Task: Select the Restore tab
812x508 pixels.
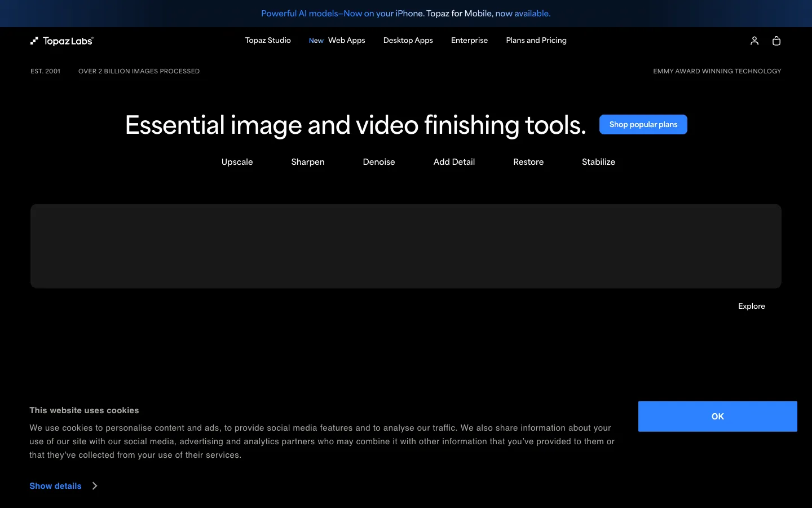Action: (528, 162)
